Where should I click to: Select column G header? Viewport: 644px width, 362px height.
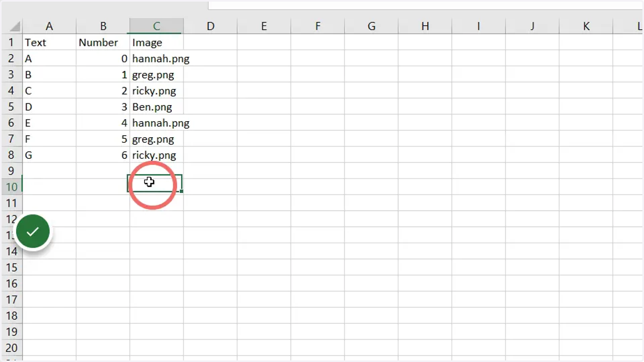tap(371, 26)
